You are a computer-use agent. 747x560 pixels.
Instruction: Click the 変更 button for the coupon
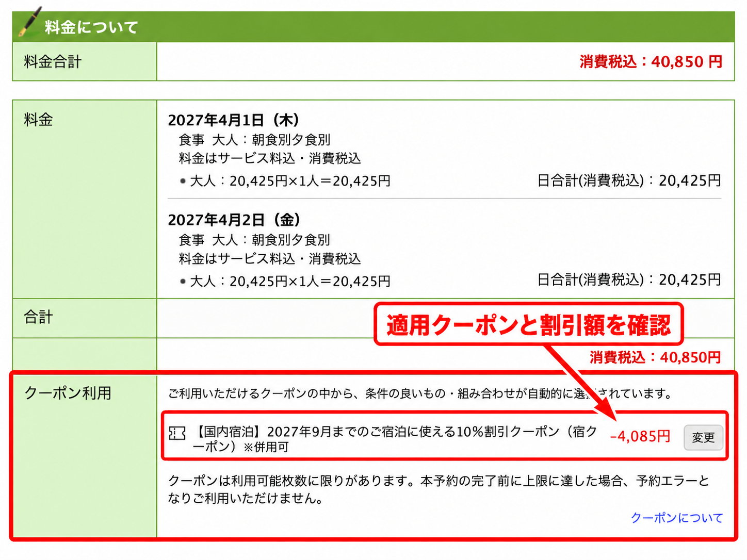pyautogui.click(x=703, y=437)
